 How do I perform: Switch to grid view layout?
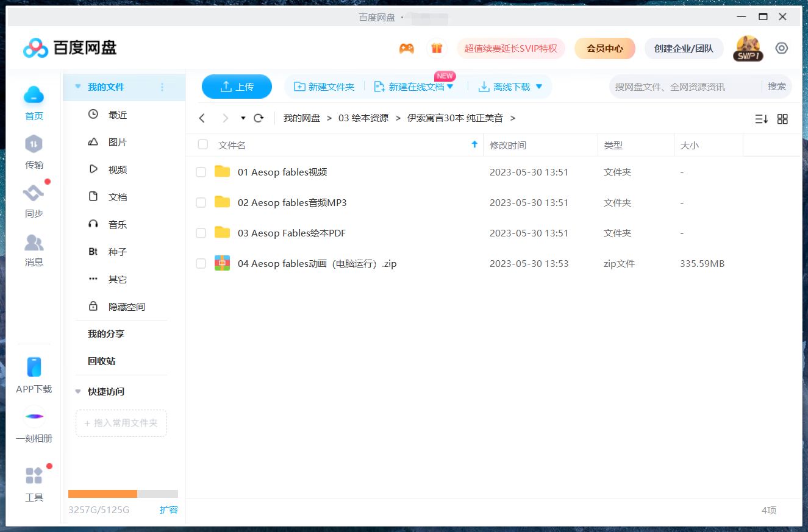tap(782, 119)
